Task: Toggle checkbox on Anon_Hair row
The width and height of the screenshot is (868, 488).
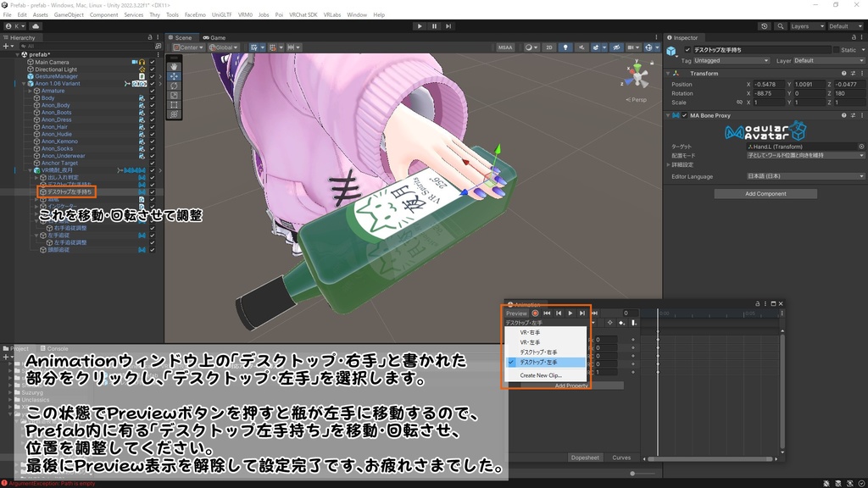Action: [x=153, y=127]
